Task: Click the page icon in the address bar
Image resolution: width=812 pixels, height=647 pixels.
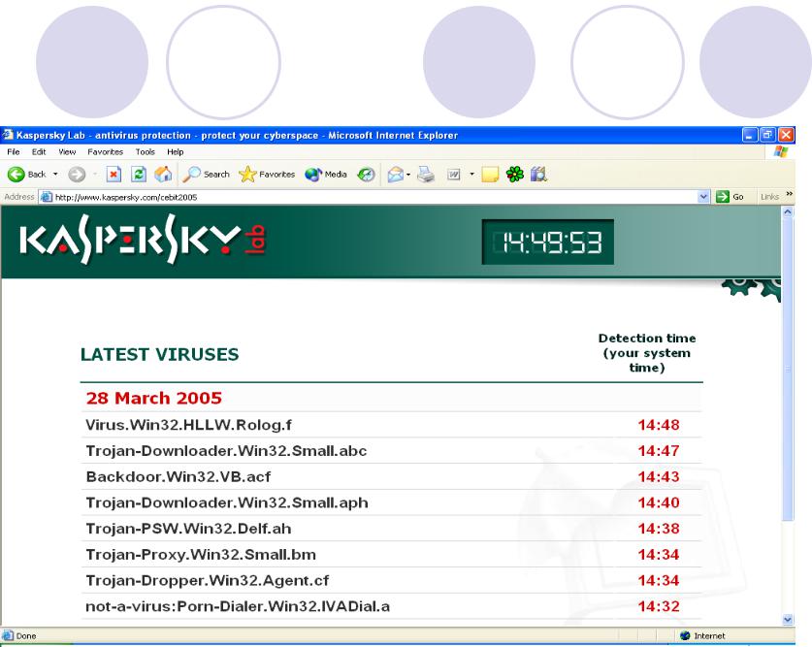Action: click(47, 197)
